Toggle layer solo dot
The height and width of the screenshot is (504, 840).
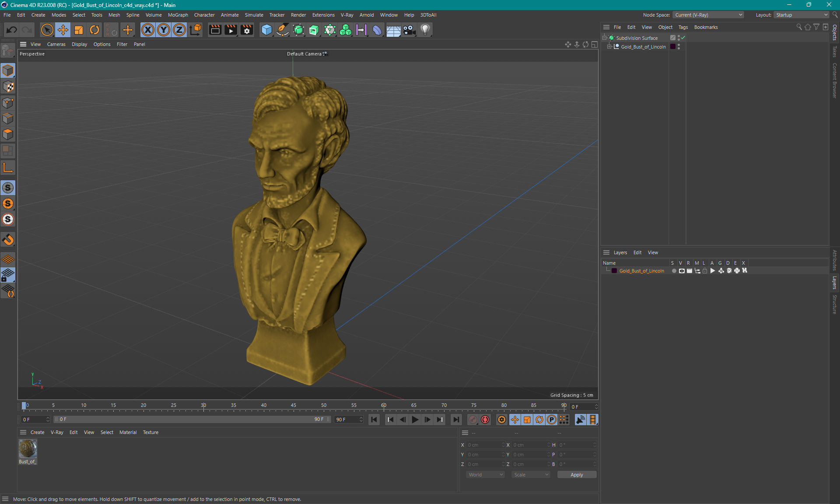point(674,271)
